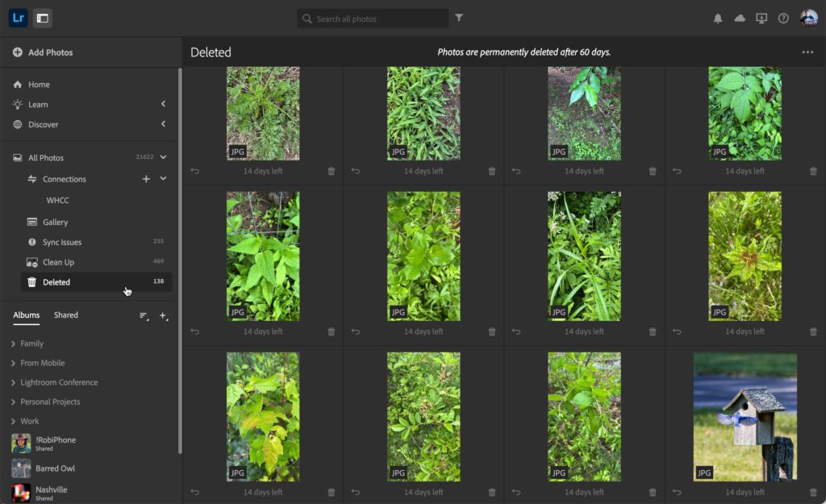Expand the Family album folder

pos(13,344)
